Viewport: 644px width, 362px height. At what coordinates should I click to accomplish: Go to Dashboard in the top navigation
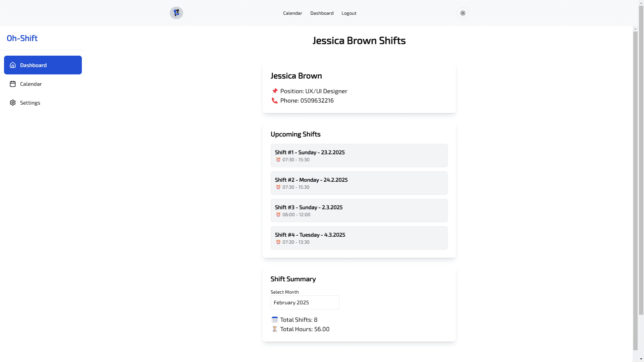pyautogui.click(x=322, y=13)
